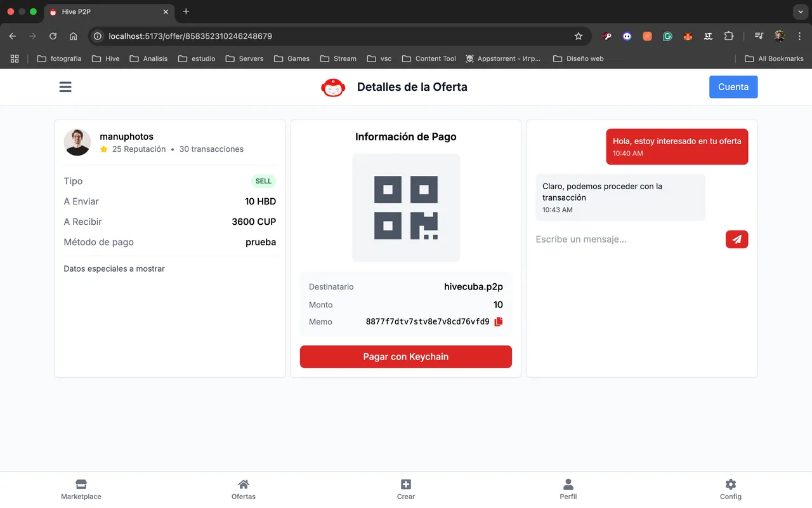The width and height of the screenshot is (812, 508).
Task: Close the Hive P2P tab
Action: click(x=166, y=11)
